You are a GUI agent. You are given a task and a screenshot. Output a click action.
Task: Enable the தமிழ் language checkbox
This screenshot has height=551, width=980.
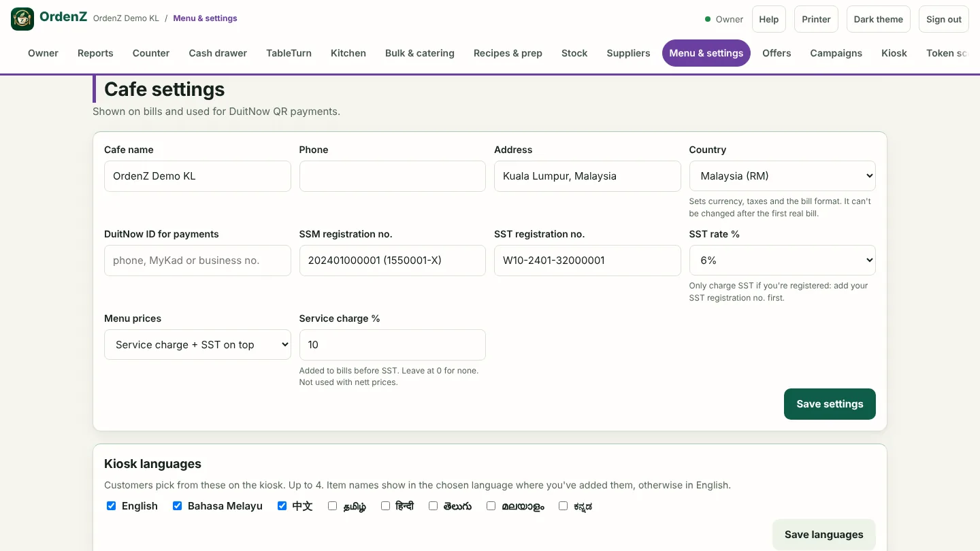click(x=333, y=506)
